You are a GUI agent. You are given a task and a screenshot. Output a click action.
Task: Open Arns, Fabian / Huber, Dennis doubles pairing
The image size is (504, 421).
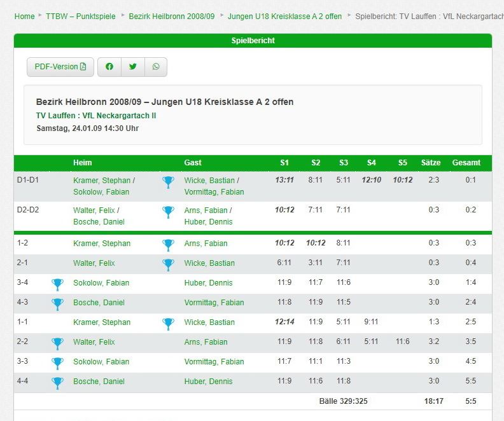208,216
